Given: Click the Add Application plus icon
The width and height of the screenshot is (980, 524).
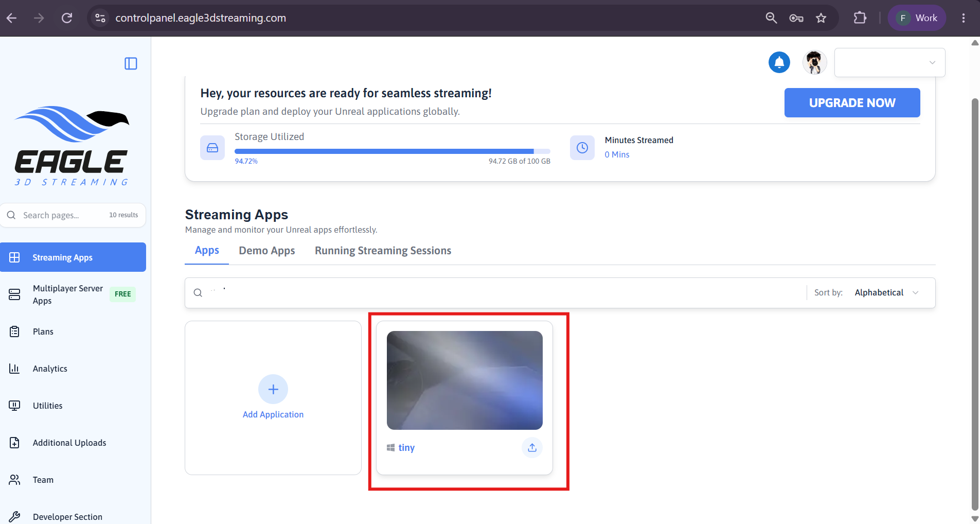Looking at the screenshot, I should 273,389.
